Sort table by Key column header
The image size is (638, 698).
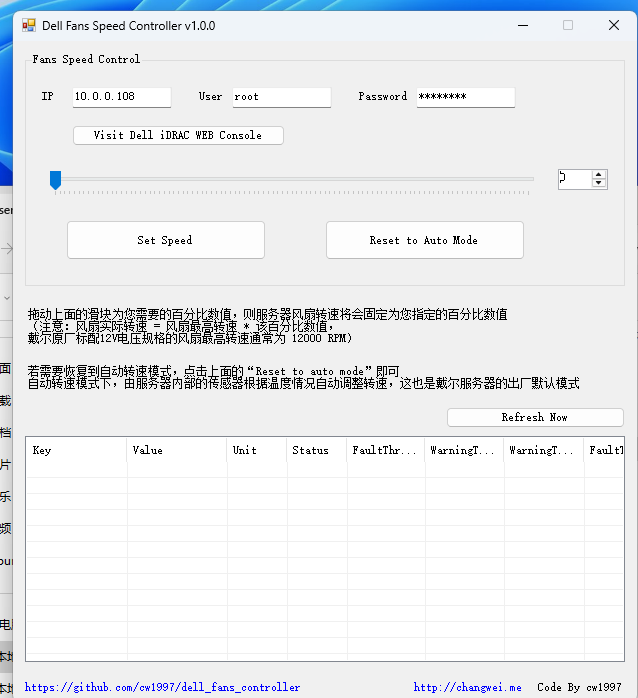point(76,450)
